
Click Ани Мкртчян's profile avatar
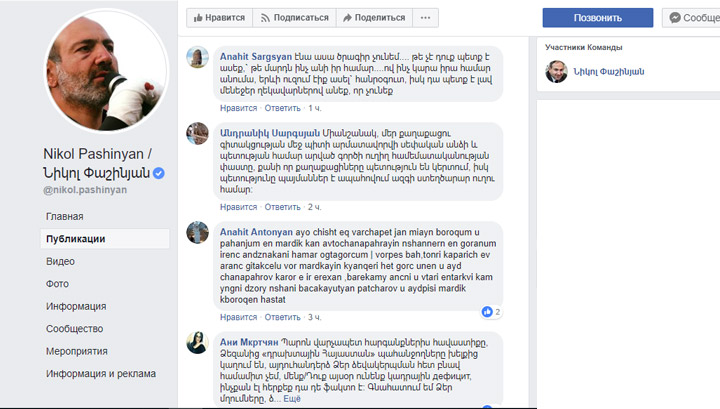click(197, 342)
